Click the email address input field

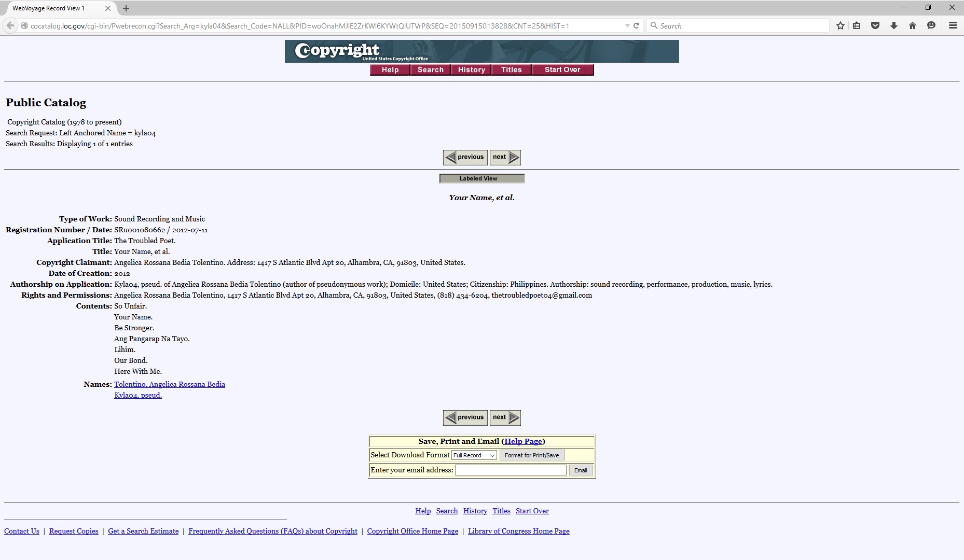[x=511, y=470]
